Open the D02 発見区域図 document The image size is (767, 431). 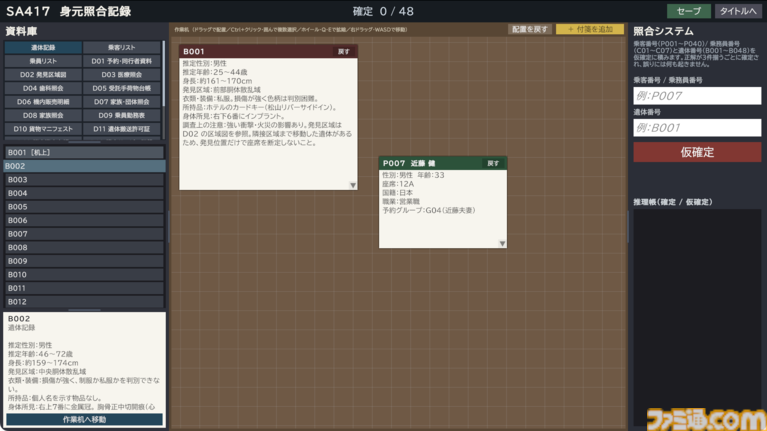43,75
